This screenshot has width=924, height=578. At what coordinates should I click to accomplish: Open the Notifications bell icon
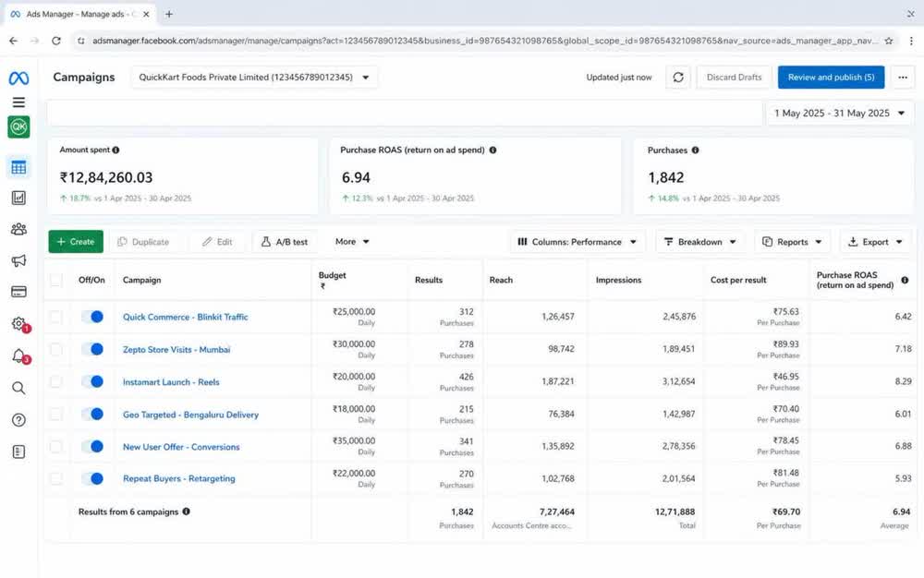[20, 355]
